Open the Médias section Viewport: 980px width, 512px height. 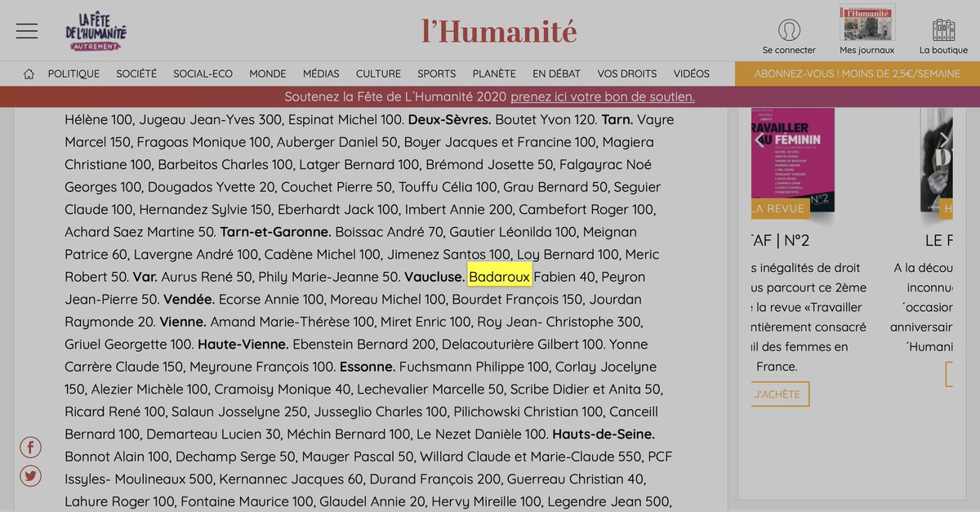(x=321, y=73)
